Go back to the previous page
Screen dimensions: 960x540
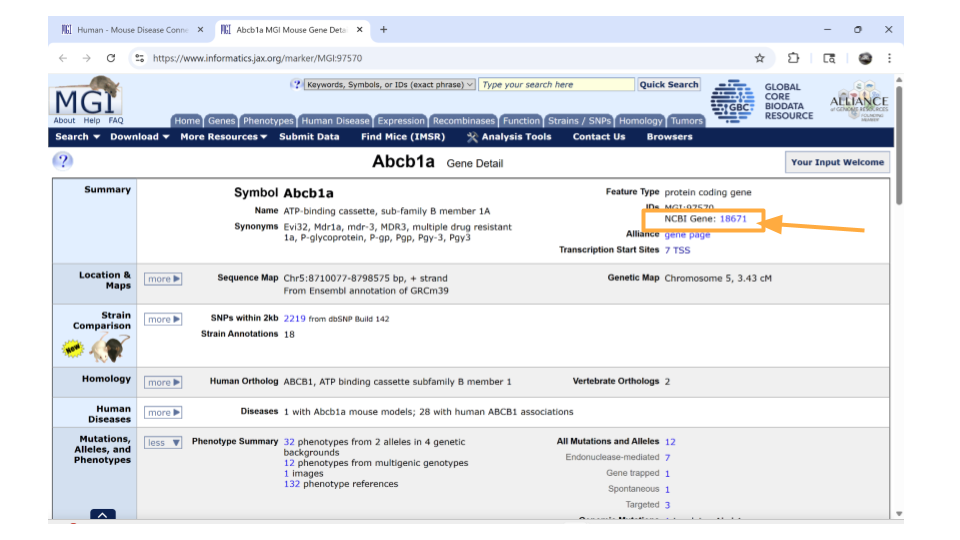point(63,58)
